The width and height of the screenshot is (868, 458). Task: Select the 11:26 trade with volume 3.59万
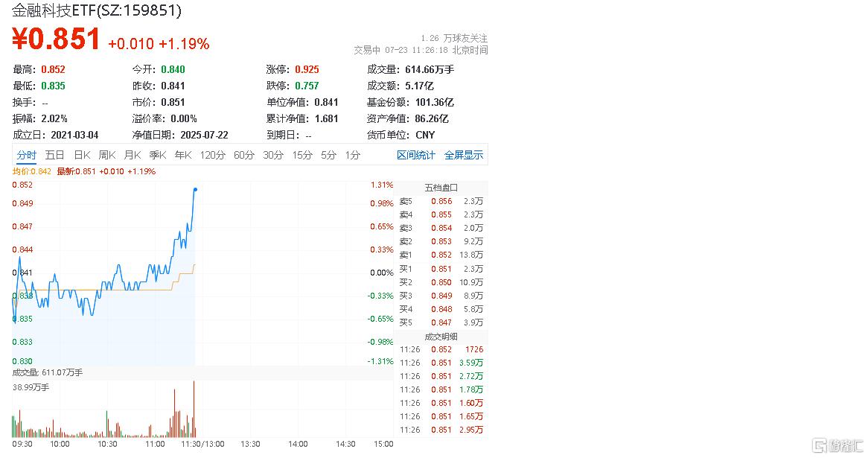pos(441,363)
